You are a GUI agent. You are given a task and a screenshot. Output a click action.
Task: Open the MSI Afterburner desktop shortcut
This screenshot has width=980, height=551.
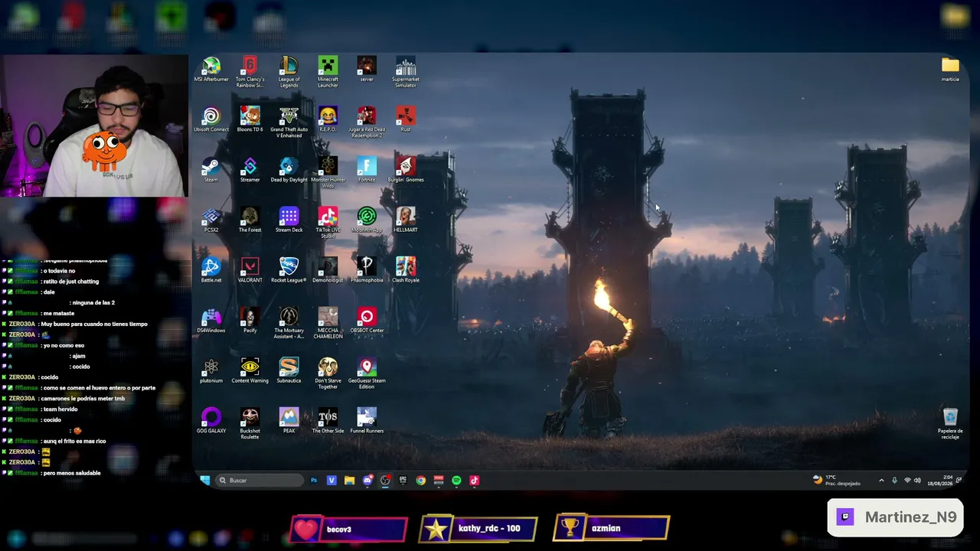point(211,70)
